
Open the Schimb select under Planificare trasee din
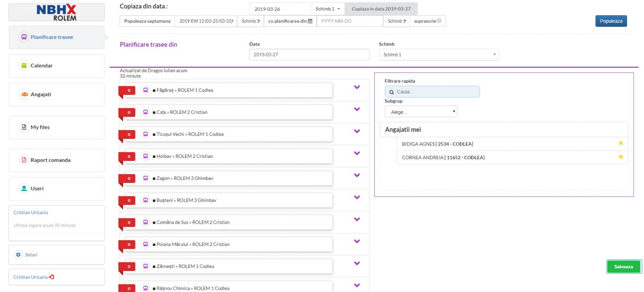point(439,55)
